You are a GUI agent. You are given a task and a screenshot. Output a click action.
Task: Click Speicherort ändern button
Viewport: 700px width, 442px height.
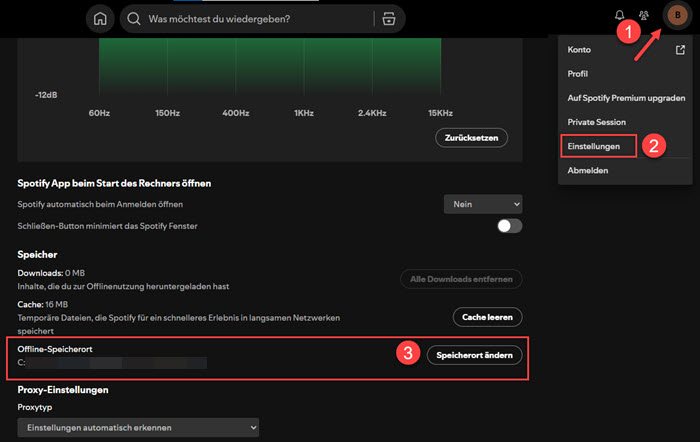point(474,355)
